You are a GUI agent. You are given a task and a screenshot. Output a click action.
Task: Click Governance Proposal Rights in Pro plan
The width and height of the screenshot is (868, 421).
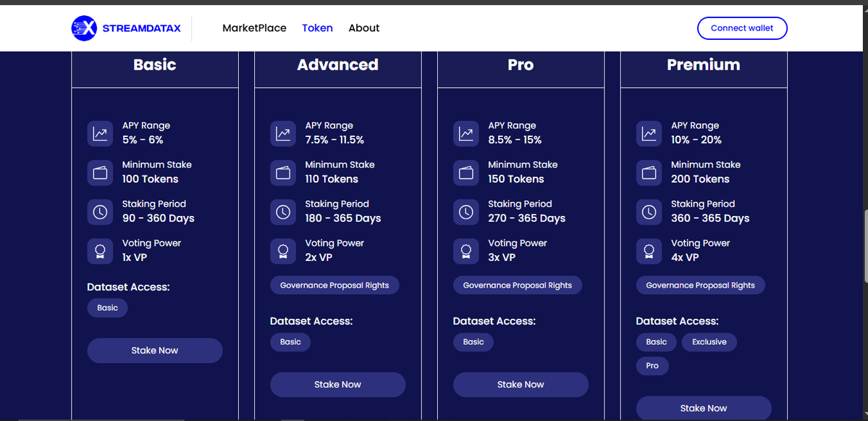[x=518, y=285]
